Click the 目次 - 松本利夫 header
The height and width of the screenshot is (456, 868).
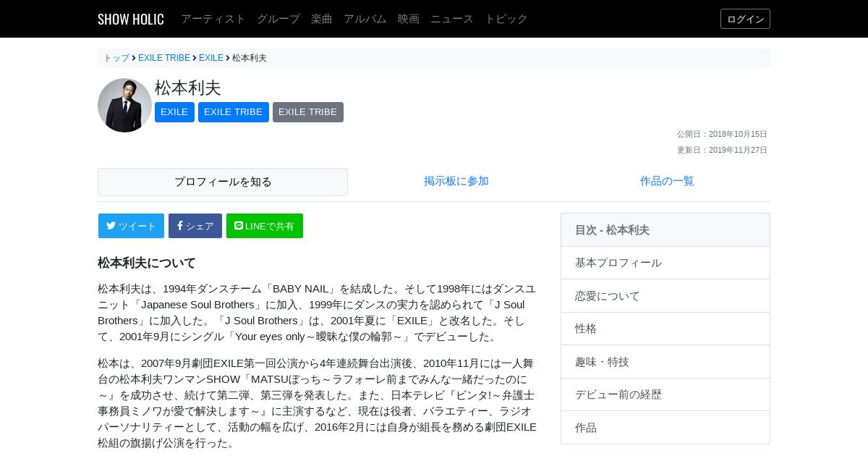pyautogui.click(x=665, y=230)
